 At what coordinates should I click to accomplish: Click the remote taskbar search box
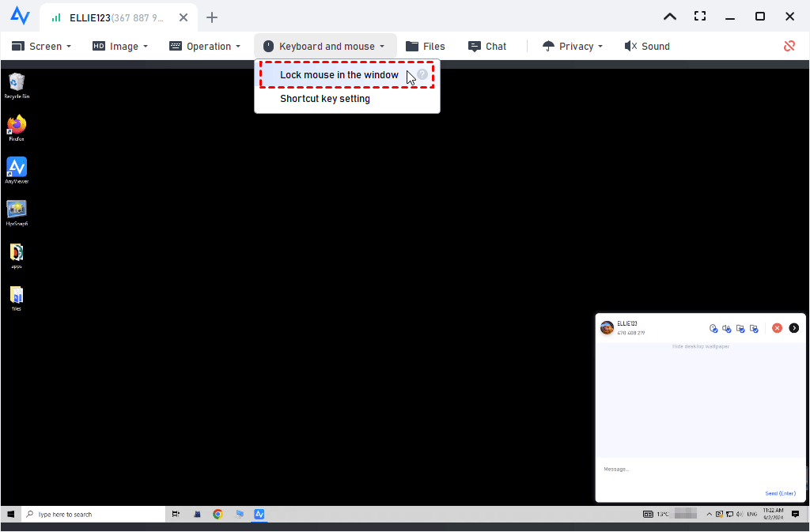coord(93,514)
